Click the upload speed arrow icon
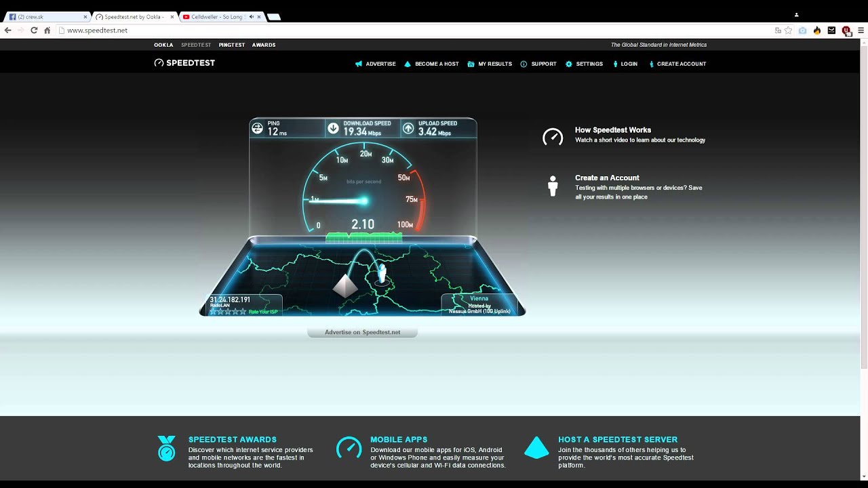868x488 pixels. [408, 128]
